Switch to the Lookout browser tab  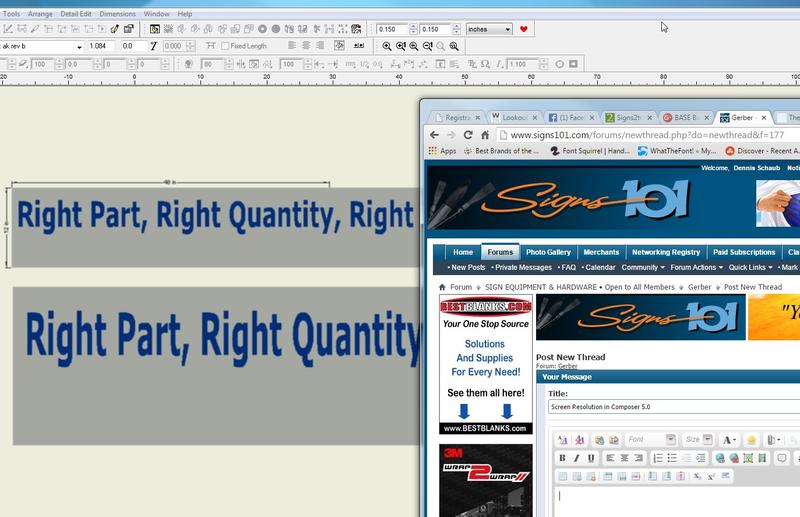514,117
